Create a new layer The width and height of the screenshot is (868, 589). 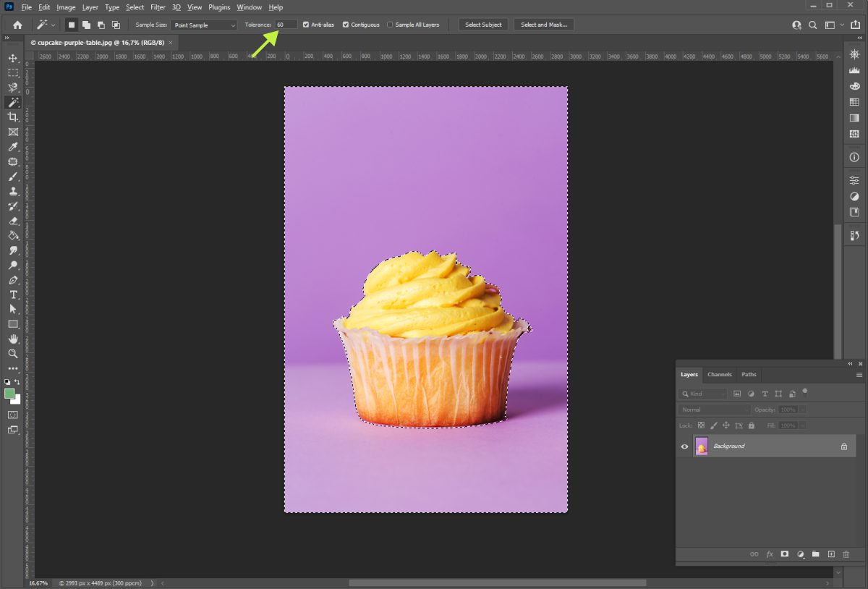tap(831, 554)
